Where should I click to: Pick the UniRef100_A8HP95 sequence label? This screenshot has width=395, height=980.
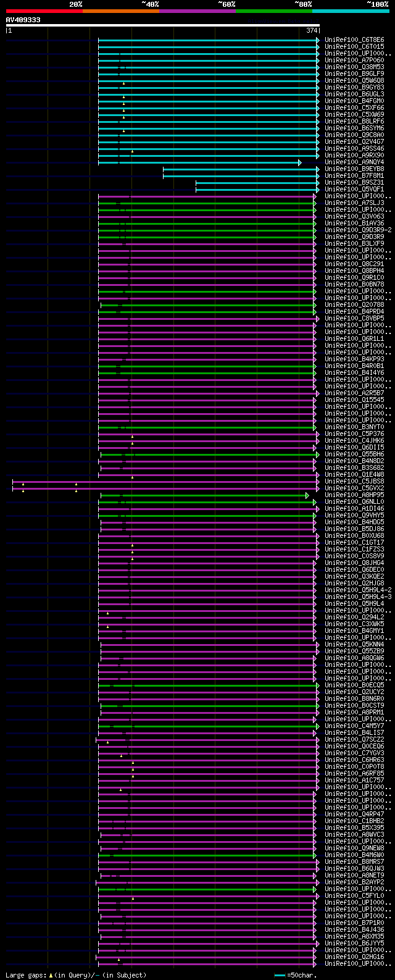(x=354, y=495)
